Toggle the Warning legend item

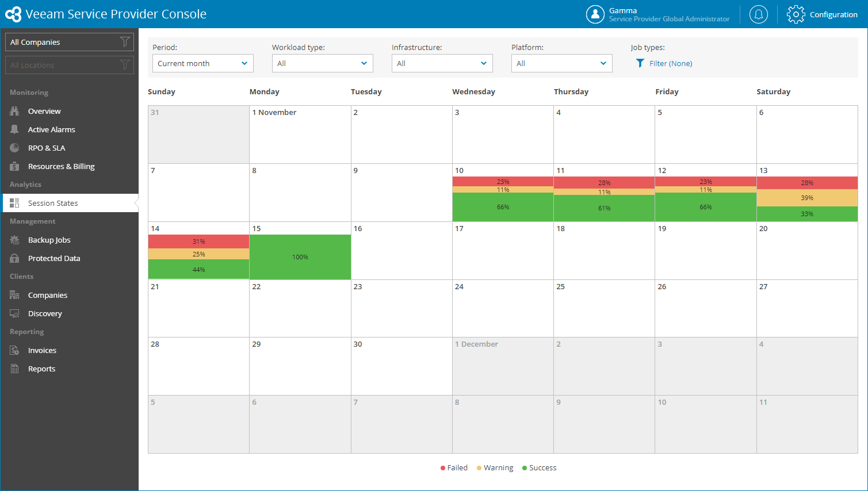click(495, 467)
